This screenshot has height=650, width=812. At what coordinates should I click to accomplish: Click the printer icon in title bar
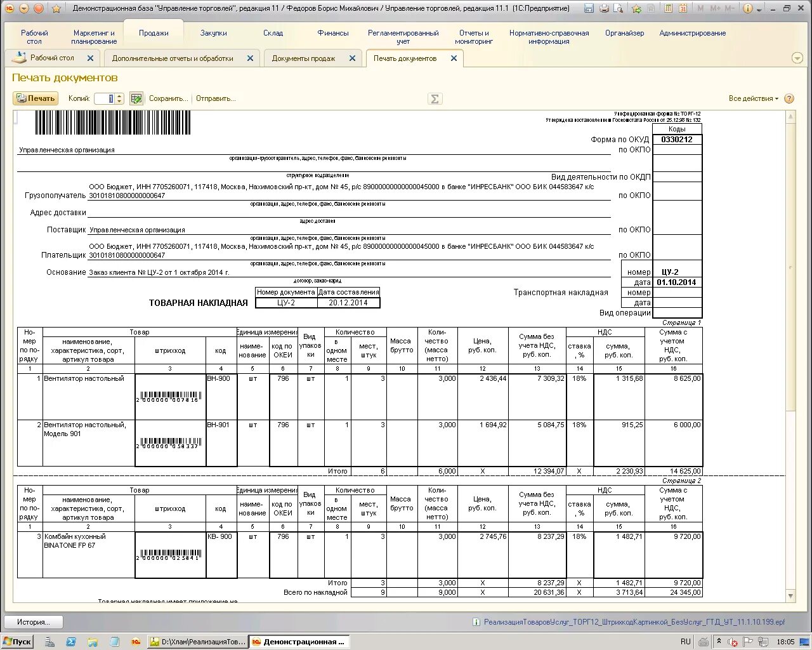click(604, 8)
